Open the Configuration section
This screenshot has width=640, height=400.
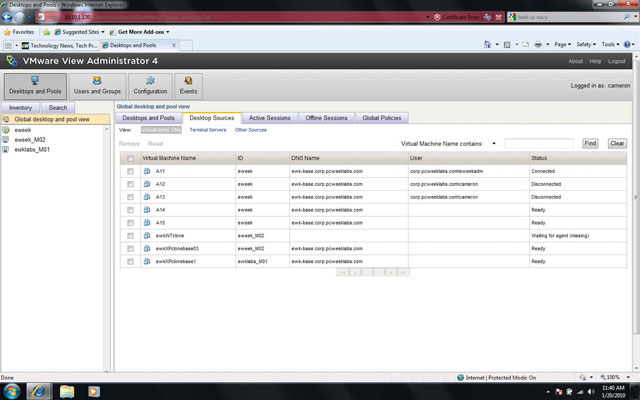[x=150, y=86]
